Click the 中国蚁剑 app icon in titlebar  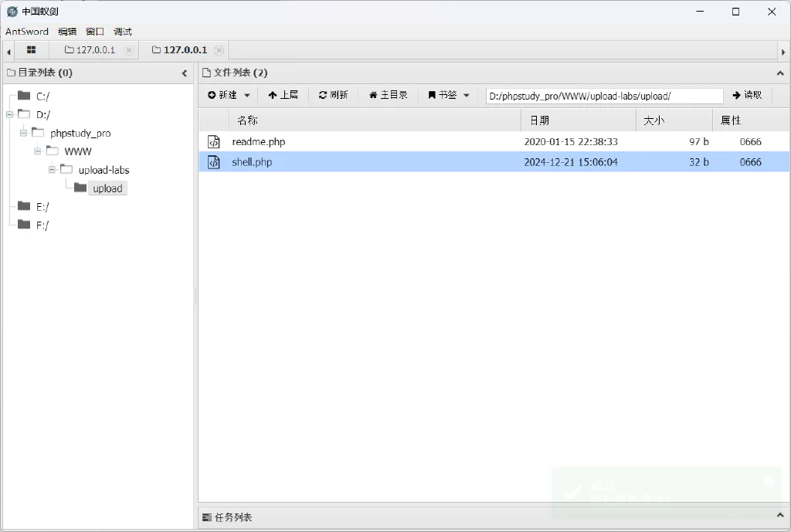click(x=12, y=11)
